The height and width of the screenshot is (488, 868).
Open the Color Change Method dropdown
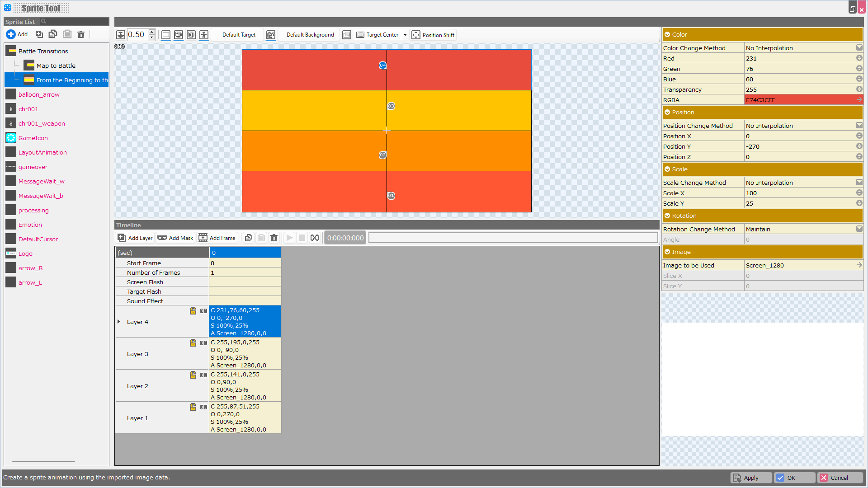(x=859, y=48)
